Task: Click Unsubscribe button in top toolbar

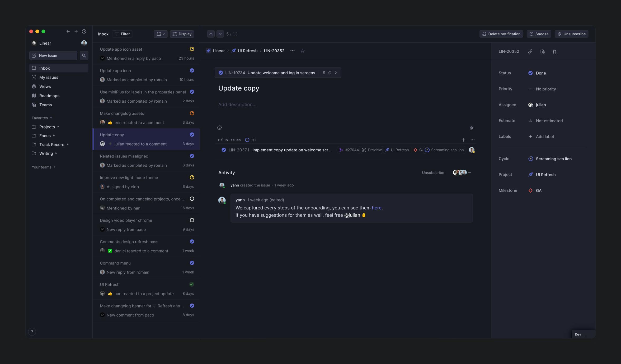Action: tap(571, 34)
